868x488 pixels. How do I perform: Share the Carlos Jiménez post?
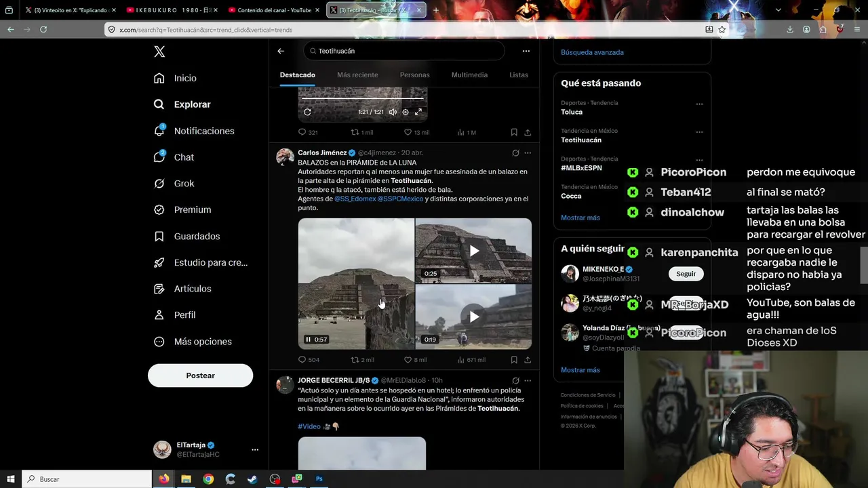pos(528,360)
